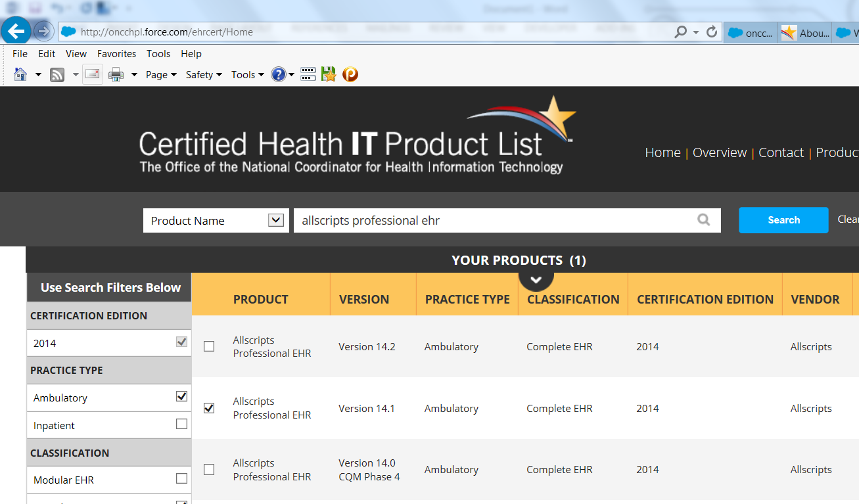Open the File menu
This screenshot has width=859, height=504.
(20, 54)
